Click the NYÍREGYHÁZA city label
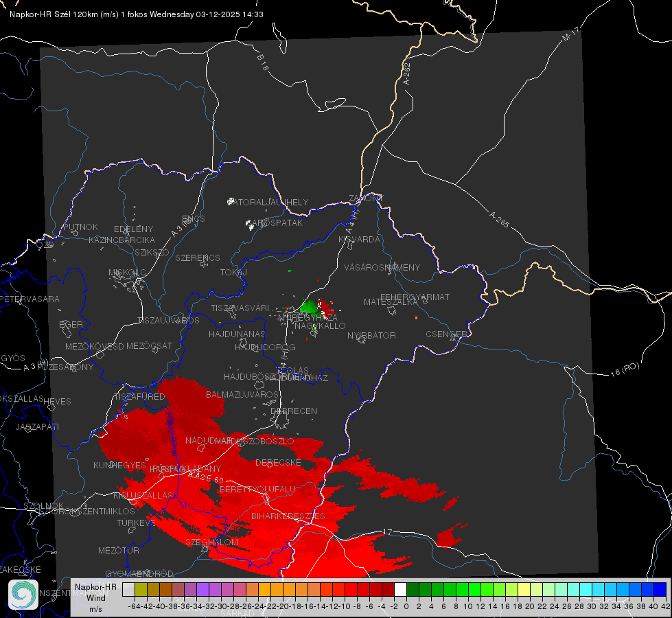Screen dimensions: 672x618 point(308,318)
